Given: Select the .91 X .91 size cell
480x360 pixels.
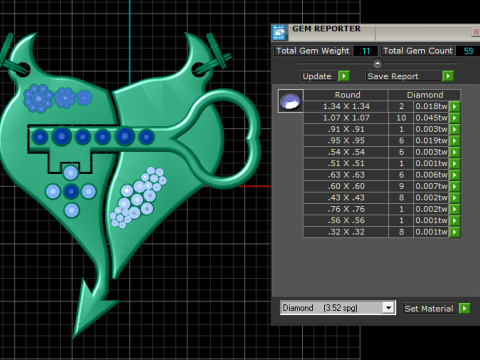Looking at the screenshot, I should coord(346,129).
